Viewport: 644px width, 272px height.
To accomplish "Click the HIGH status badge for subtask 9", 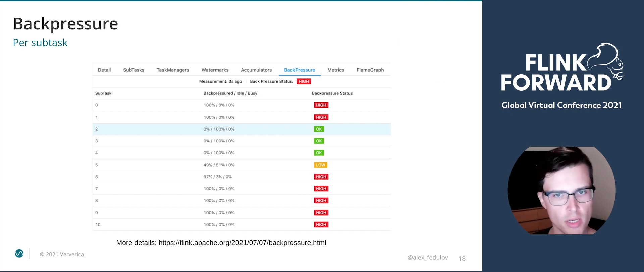I will coord(321,213).
